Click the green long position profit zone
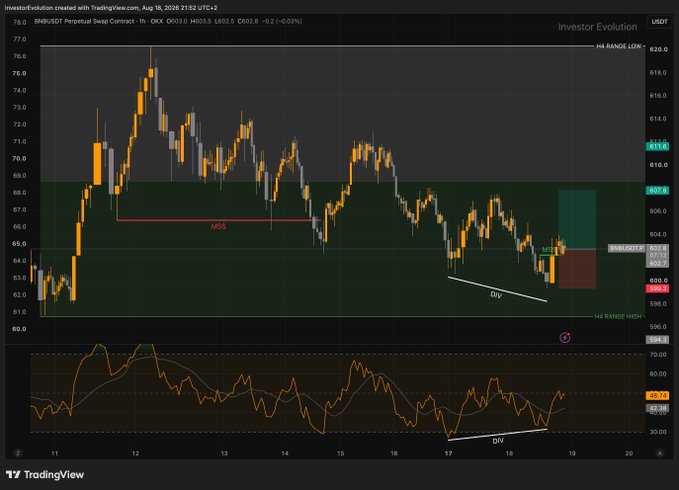This screenshot has width=679, height=490. pos(577,219)
